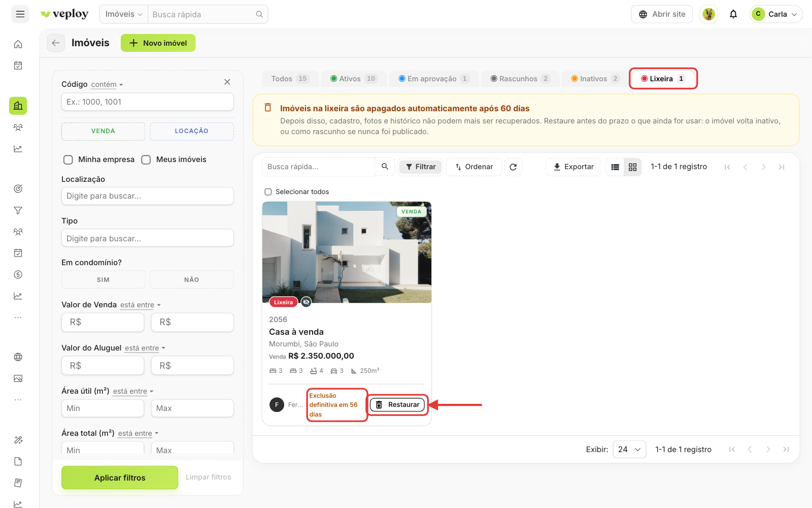Toggle VENDA filter
This screenshot has height=508, width=812.
(x=103, y=131)
